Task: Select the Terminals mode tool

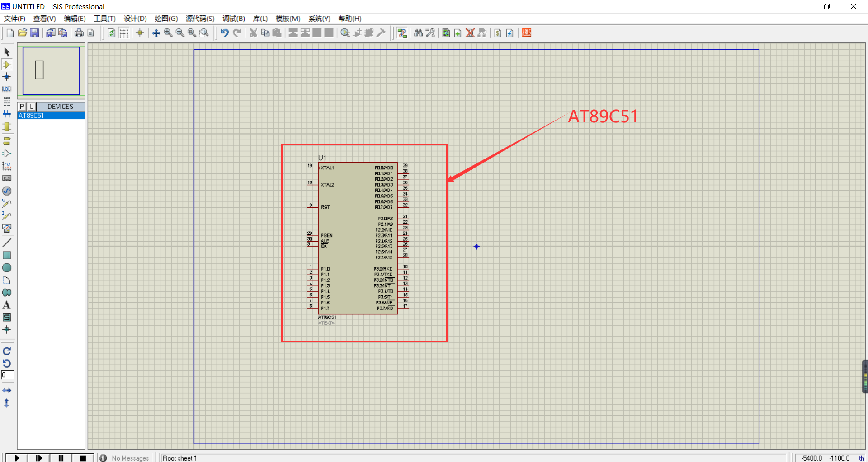Action: (7, 141)
